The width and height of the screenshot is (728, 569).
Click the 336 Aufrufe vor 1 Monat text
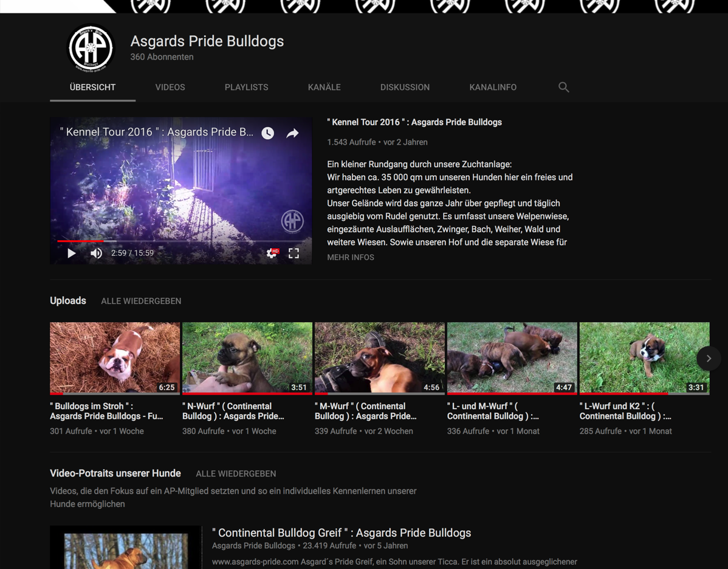[493, 431]
